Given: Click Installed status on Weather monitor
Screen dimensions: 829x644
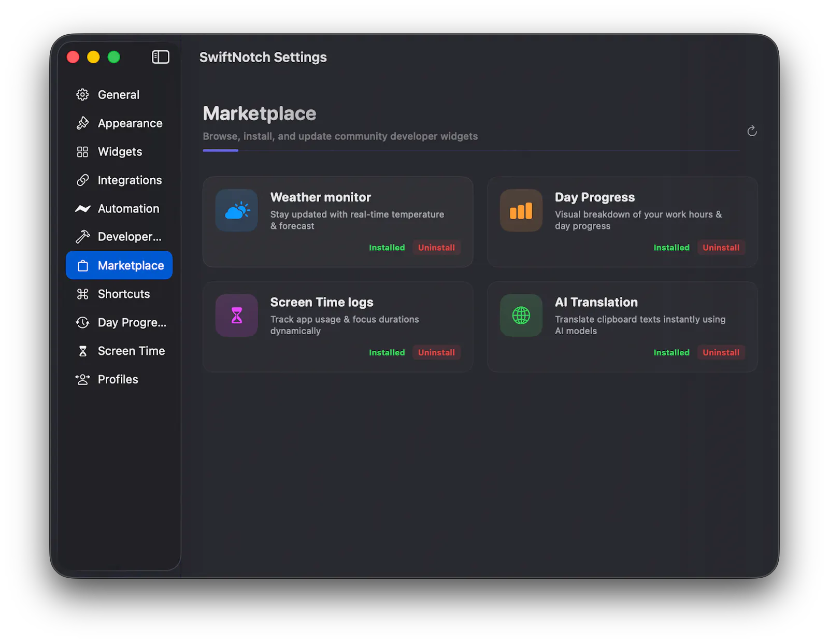Looking at the screenshot, I should click(387, 248).
